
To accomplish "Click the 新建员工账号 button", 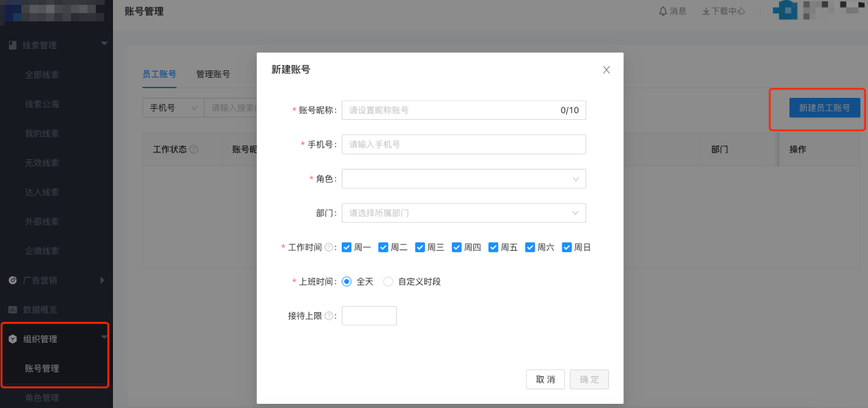I will point(823,109).
